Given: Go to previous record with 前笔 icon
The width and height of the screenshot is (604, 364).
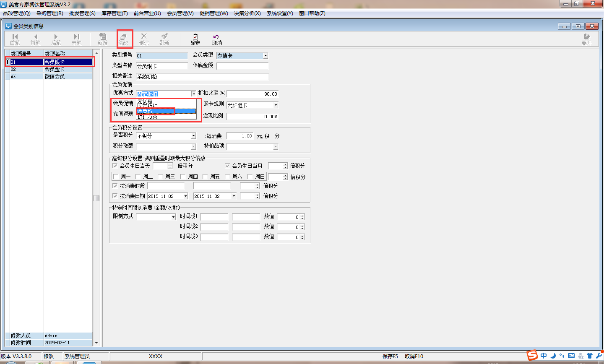Looking at the screenshot, I should tap(36, 39).
